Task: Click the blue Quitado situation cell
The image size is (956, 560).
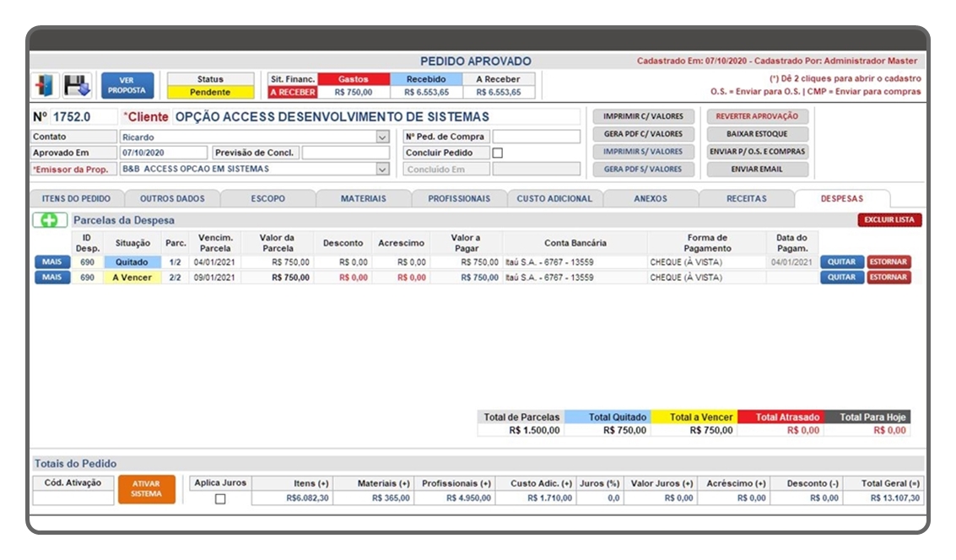Action: [132, 262]
